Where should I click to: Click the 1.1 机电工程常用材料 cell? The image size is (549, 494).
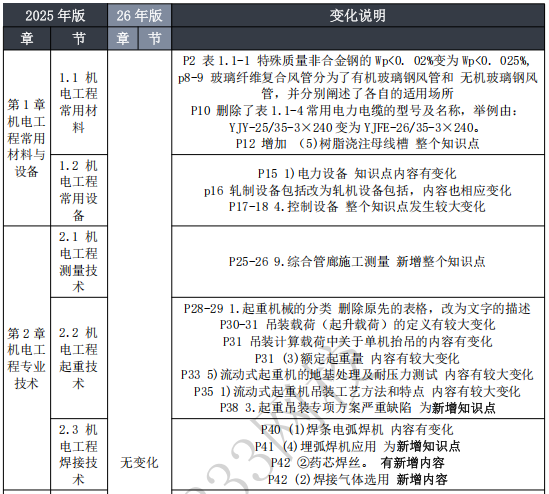[x=79, y=102]
